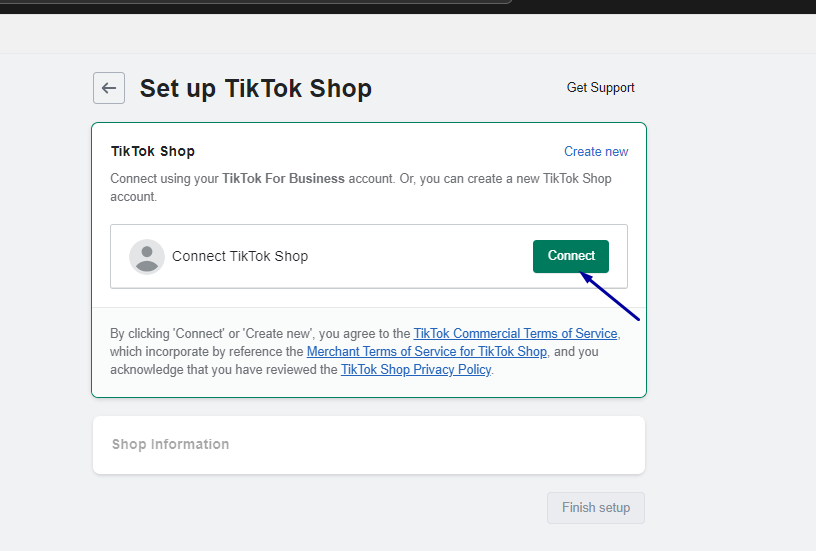The width and height of the screenshot is (816, 551).
Task: Click the TikTok Shop card title
Action: [x=153, y=151]
